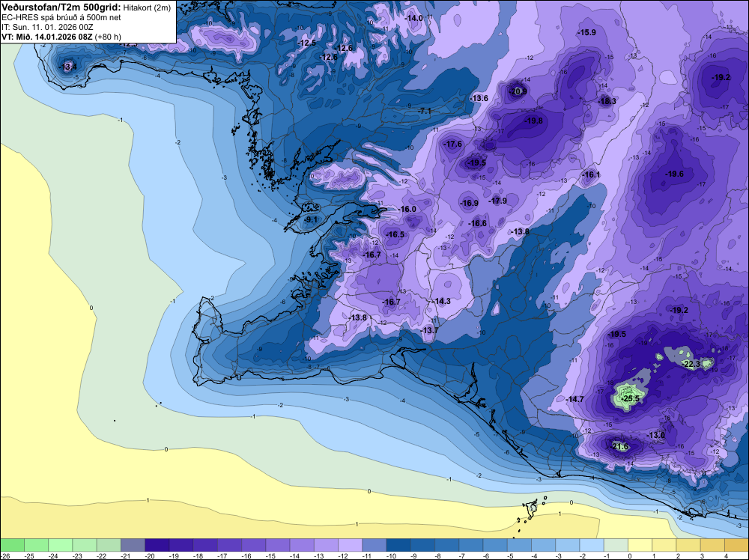Click the -9.1 temperature label
This screenshot has height=560, width=749.
[311, 219]
